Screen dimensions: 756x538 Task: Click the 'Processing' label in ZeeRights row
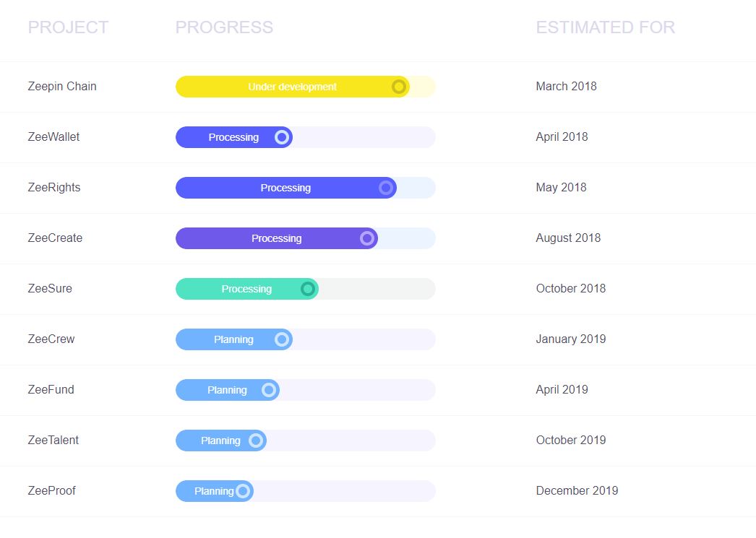[285, 188]
